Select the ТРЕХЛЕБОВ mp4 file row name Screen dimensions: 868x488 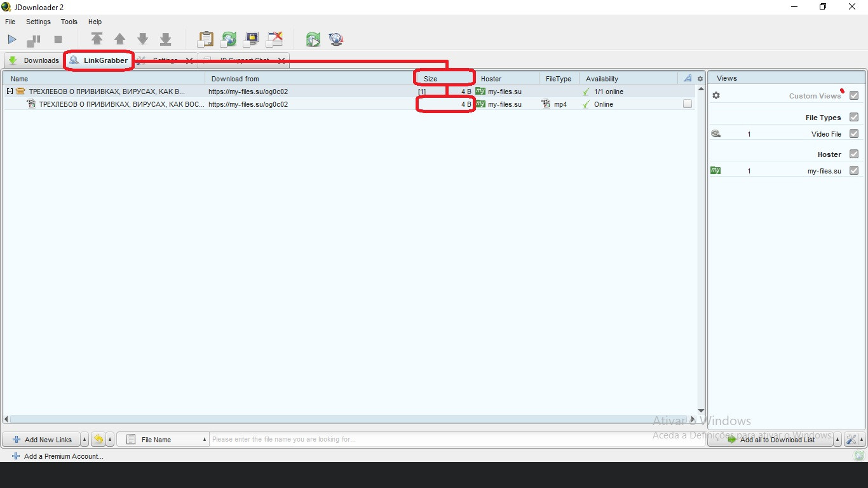(122, 104)
